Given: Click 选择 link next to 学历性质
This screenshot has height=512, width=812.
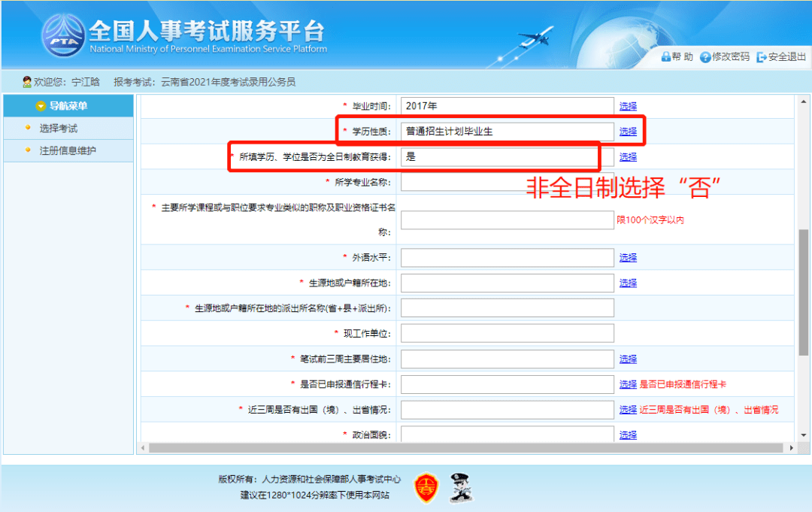Looking at the screenshot, I should 628,132.
